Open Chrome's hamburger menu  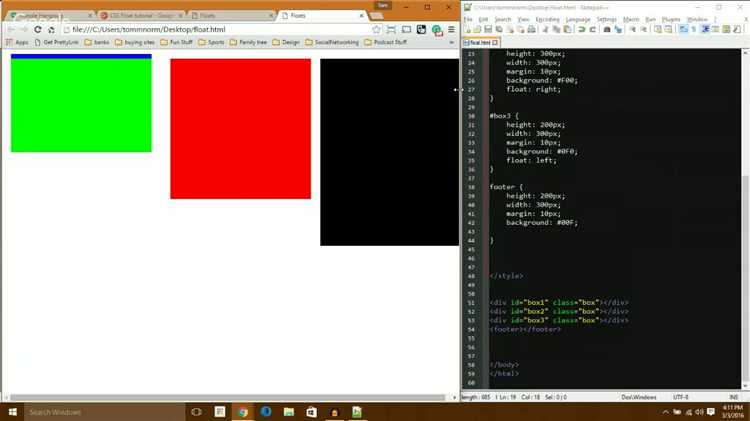tap(451, 30)
